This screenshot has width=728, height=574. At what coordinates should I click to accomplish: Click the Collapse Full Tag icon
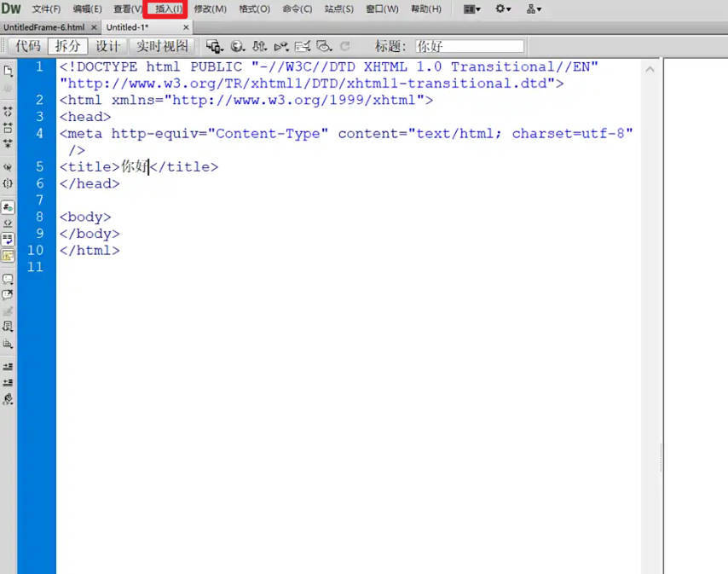pyautogui.click(x=8, y=112)
